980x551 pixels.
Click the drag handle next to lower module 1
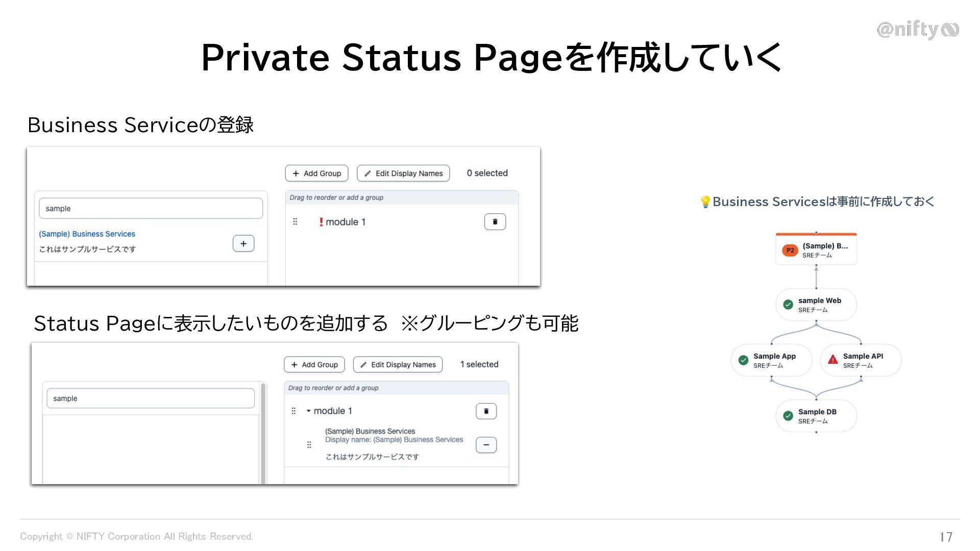293,411
